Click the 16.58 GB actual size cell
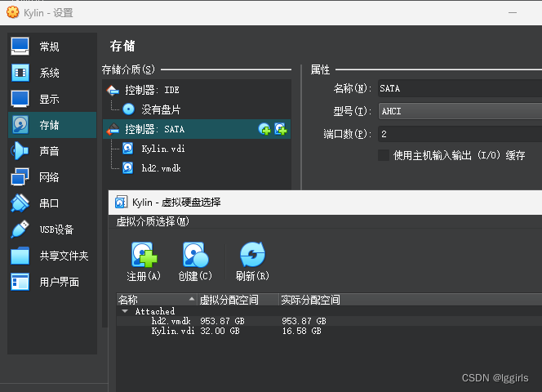Viewport: 542px width, 392px height. click(301, 331)
